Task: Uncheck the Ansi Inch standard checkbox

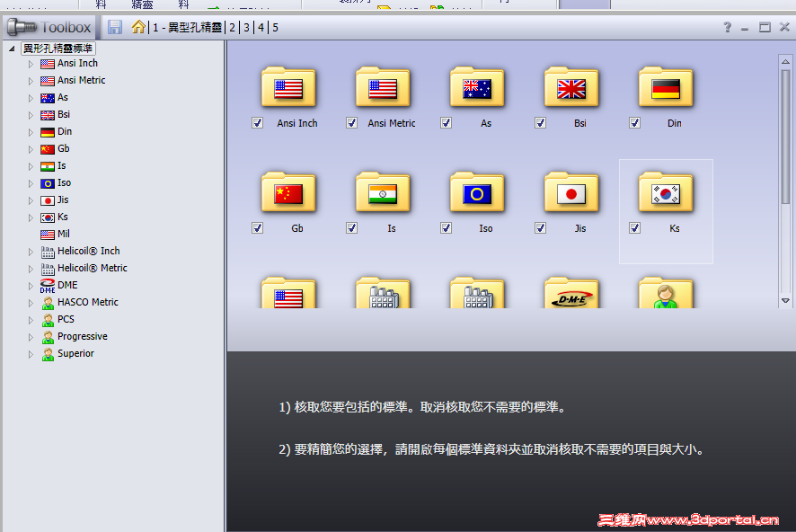Action: coord(257,123)
